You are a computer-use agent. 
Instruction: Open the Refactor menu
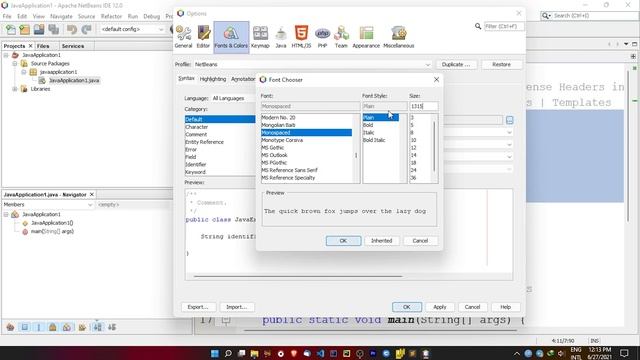[111, 16]
